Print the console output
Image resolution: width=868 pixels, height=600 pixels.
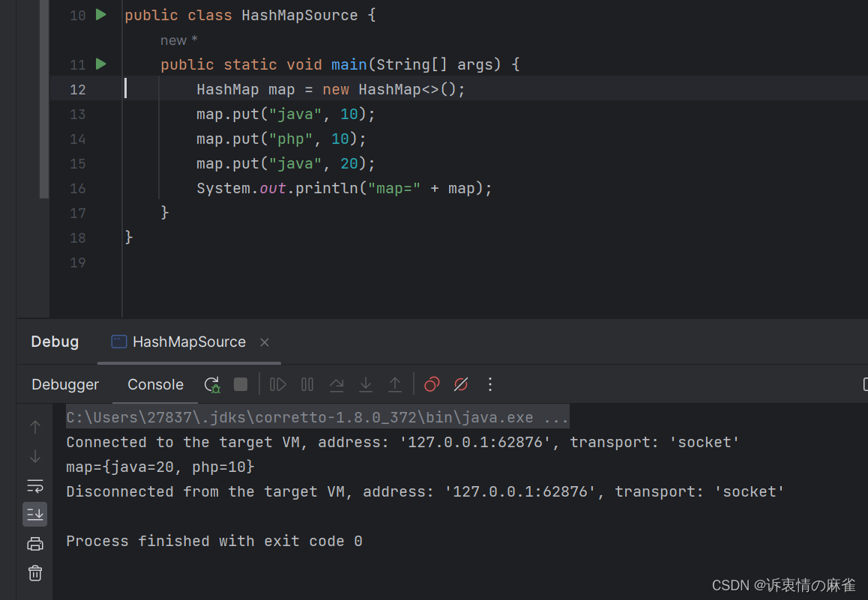pyautogui.click(x=35, y=544)
